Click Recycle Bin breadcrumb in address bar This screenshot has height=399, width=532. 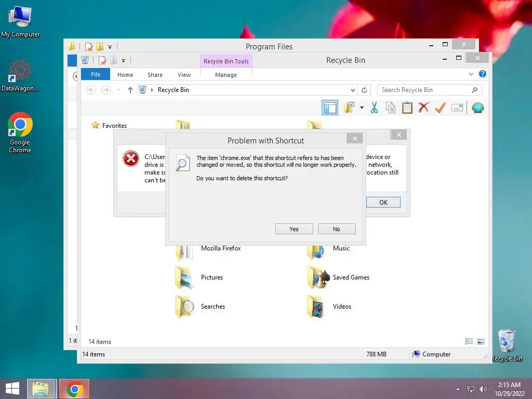click(x=173, y=89)
